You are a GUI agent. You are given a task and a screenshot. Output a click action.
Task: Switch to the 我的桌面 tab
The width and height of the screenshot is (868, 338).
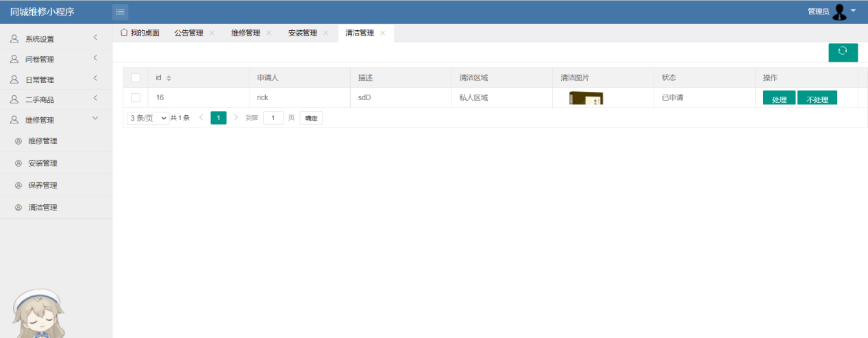click(x=140, y=33)
